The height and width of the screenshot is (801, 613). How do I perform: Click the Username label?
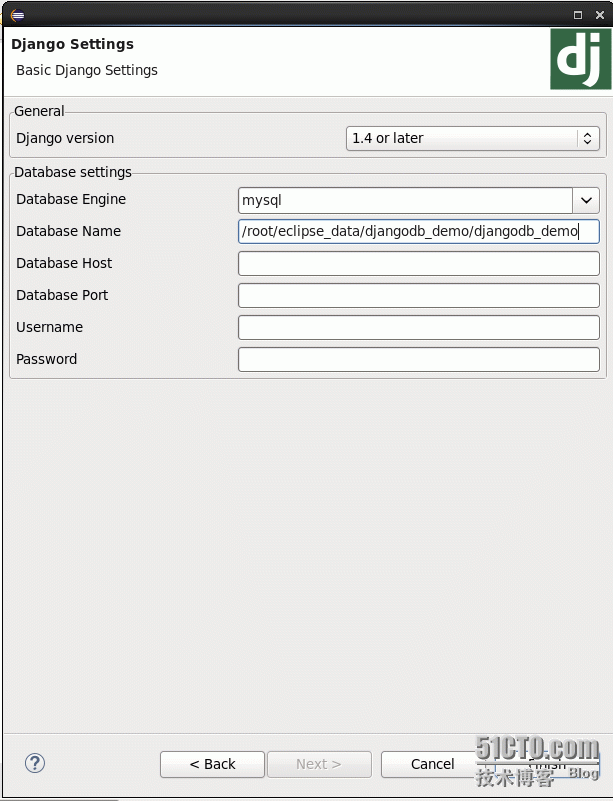click(x=50, y=327)
